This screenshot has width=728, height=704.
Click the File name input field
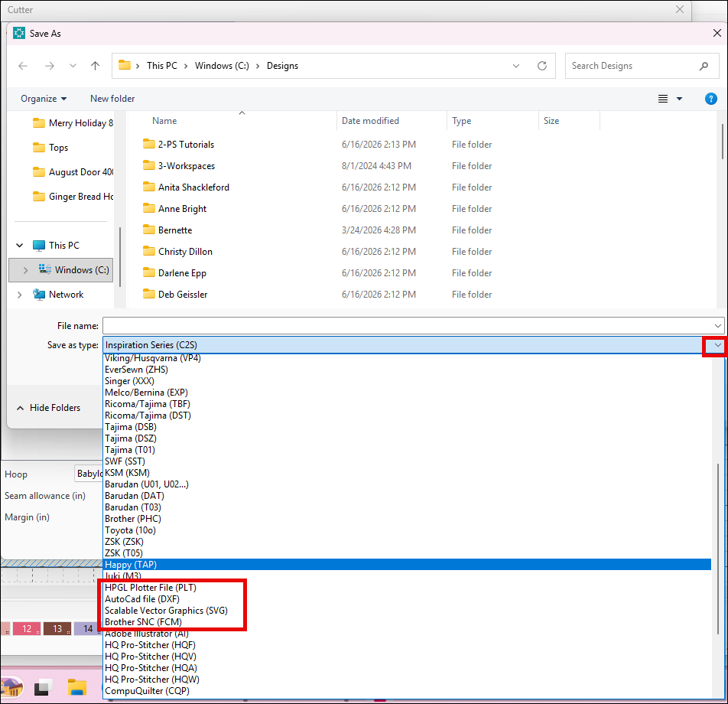pyautogui.click(x=408, y=326)
